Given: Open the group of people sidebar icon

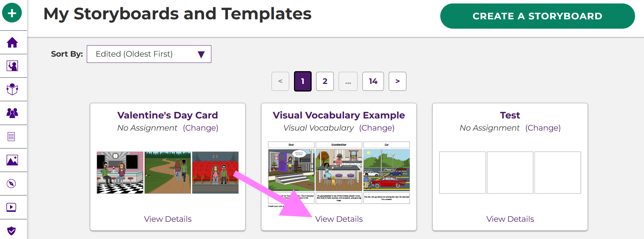Looking at the screenshot, I should click(12, 113).
